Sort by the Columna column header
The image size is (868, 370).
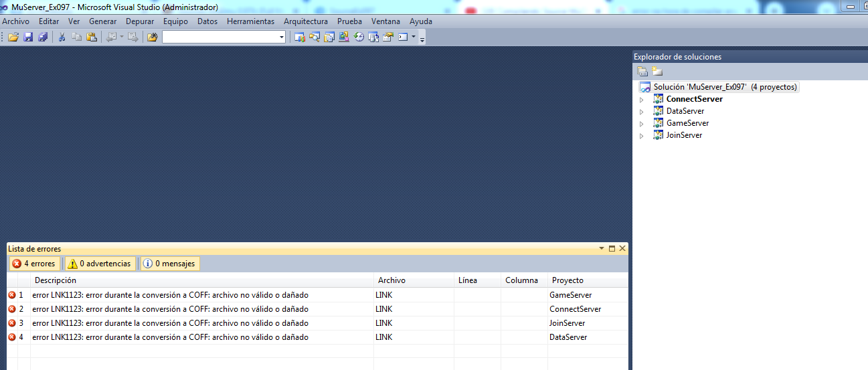point(524,280)
